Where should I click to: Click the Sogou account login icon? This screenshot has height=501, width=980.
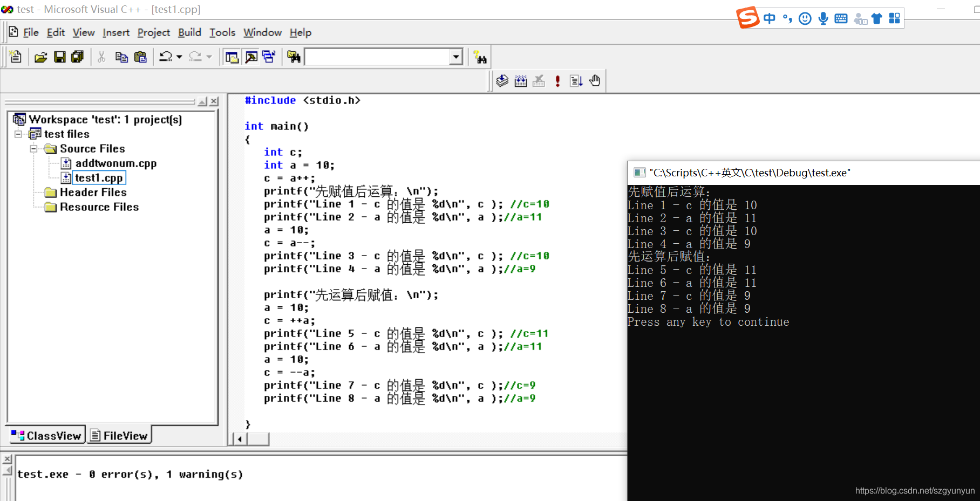860,19
